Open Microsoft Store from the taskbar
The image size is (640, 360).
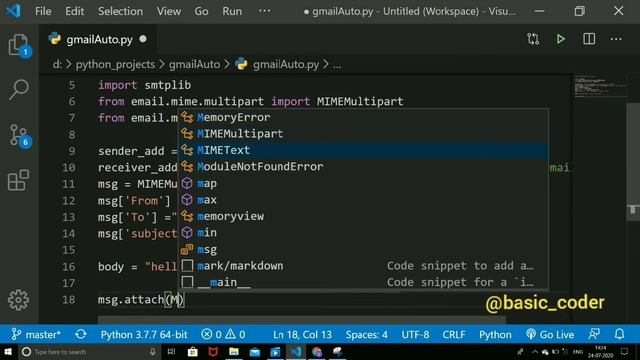point(193,351)
